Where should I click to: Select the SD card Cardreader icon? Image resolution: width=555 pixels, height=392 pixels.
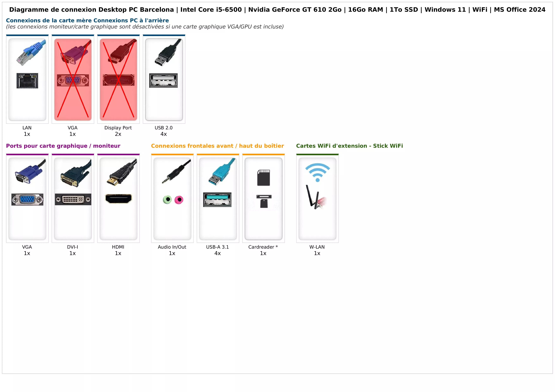(263, 178)
